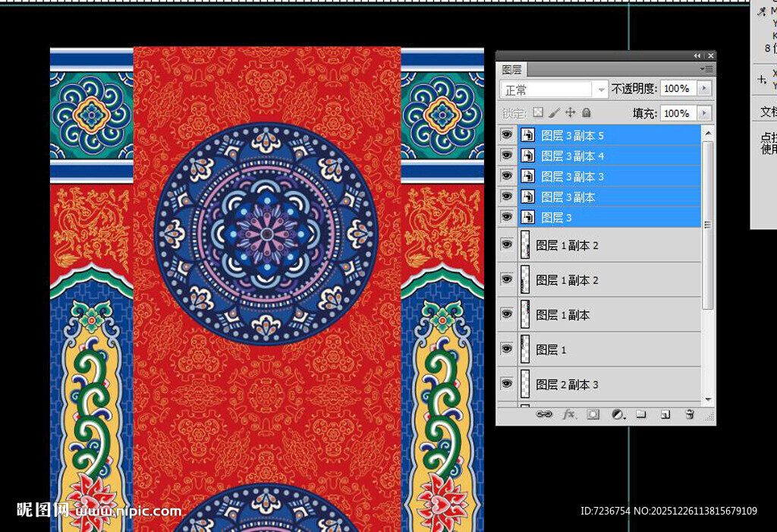Collapse the layers panel to icons
This screenshot has height=532, width=777.
click(697, 56)
